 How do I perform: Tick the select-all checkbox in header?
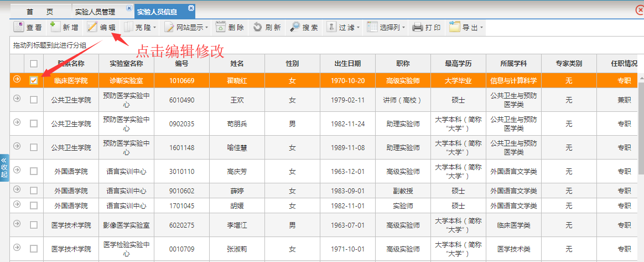point(34,64)
